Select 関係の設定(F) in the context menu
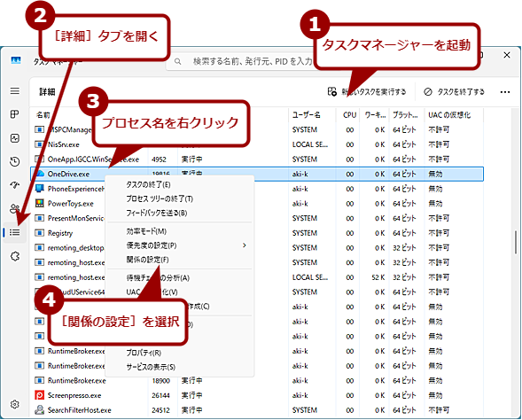Image resolution: width=522 pixels, height=420 pixels. (x=147, y=260)
